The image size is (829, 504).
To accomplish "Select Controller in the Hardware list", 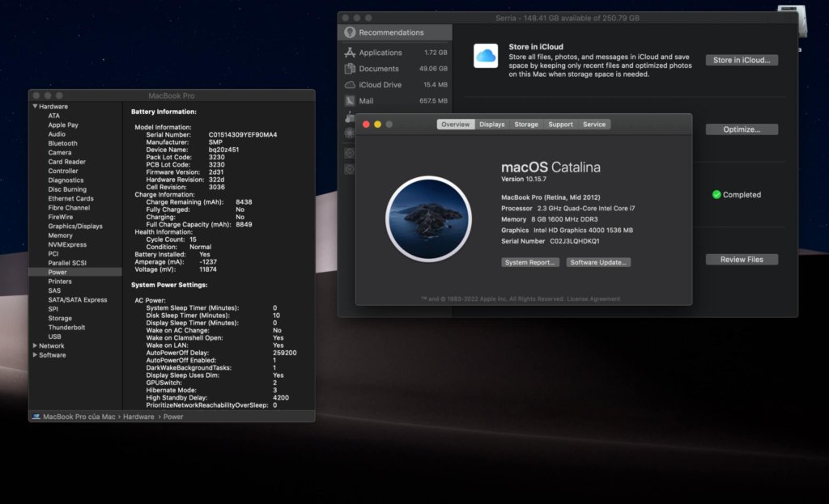I will [63, 171].
